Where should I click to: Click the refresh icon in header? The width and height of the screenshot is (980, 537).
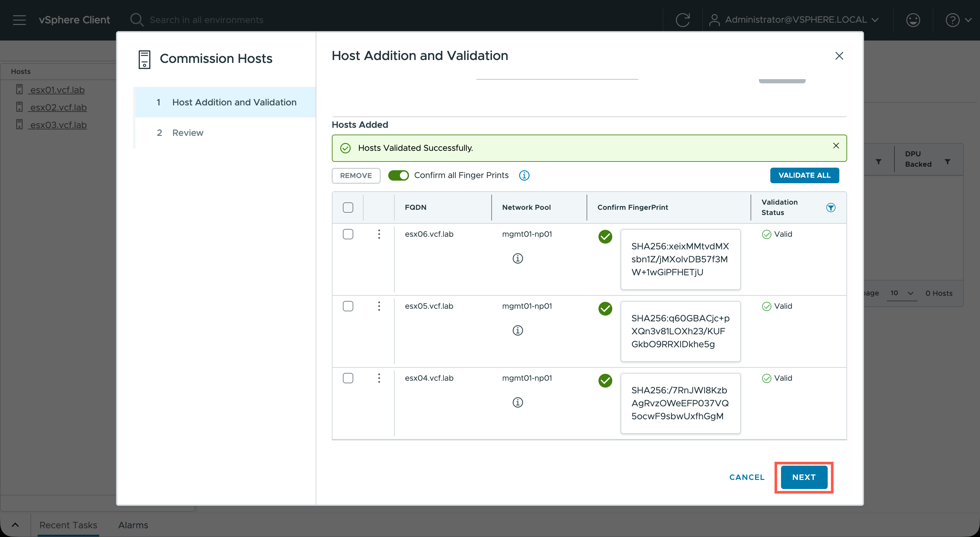coord(682,20)
